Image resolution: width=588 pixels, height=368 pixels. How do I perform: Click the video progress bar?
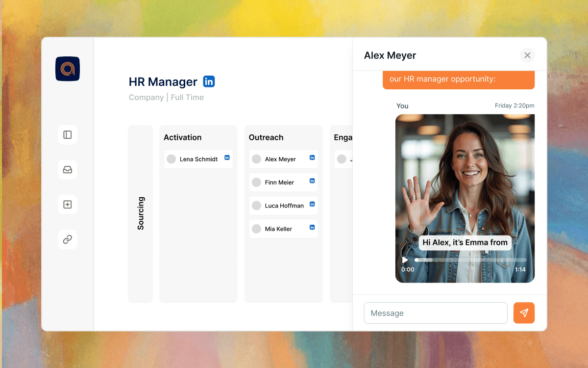click(470, 260)
